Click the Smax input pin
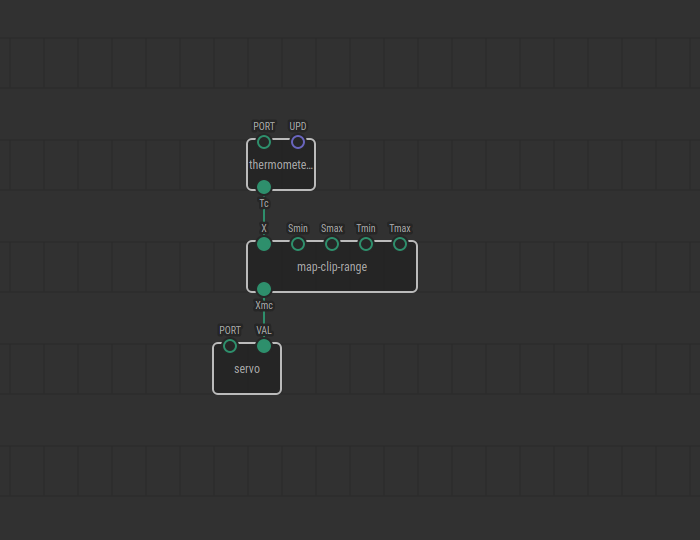700x540 pixels. [x=332, y=244]
